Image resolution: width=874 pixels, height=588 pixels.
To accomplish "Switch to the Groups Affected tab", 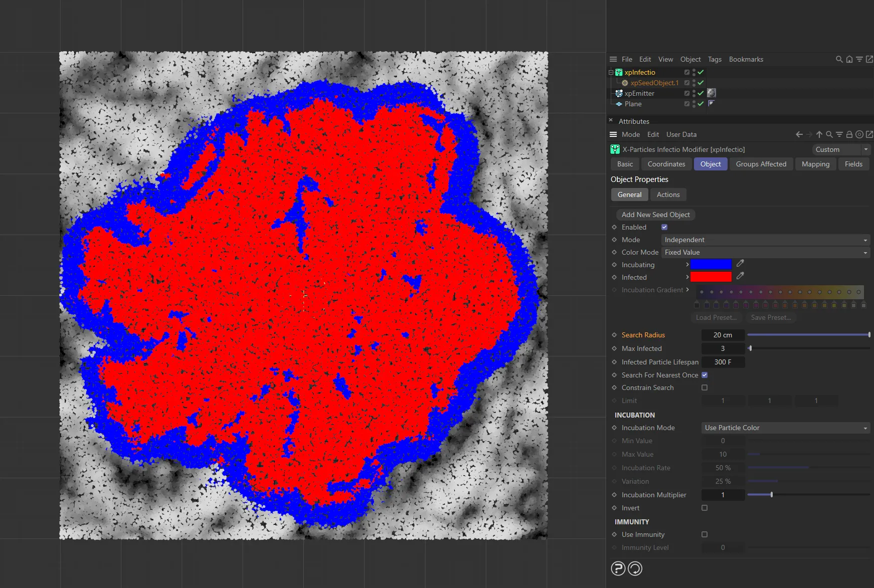I will click(x=761, y=164).
